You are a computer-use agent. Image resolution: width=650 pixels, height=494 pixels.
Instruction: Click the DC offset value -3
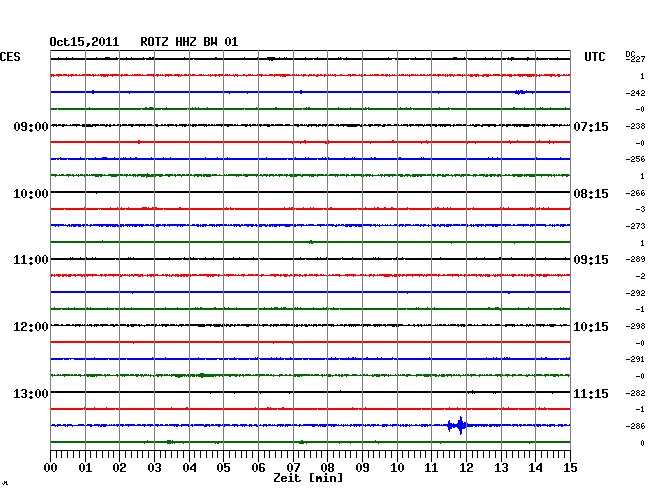pyautogui.click(x=640, y=209)
